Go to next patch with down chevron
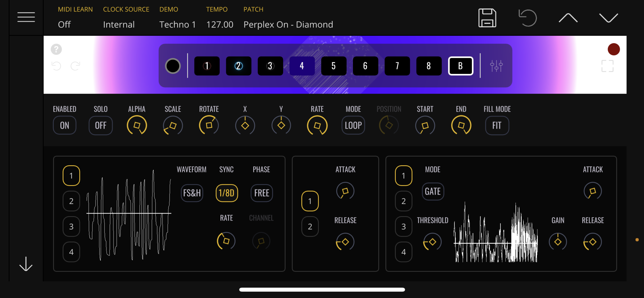 pos(609,18)
